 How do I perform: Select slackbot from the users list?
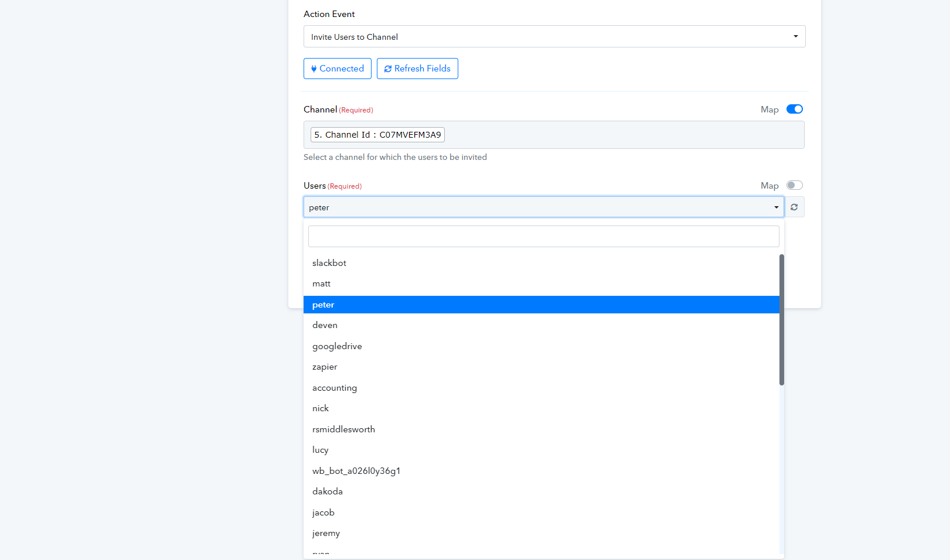pos(542,263)
